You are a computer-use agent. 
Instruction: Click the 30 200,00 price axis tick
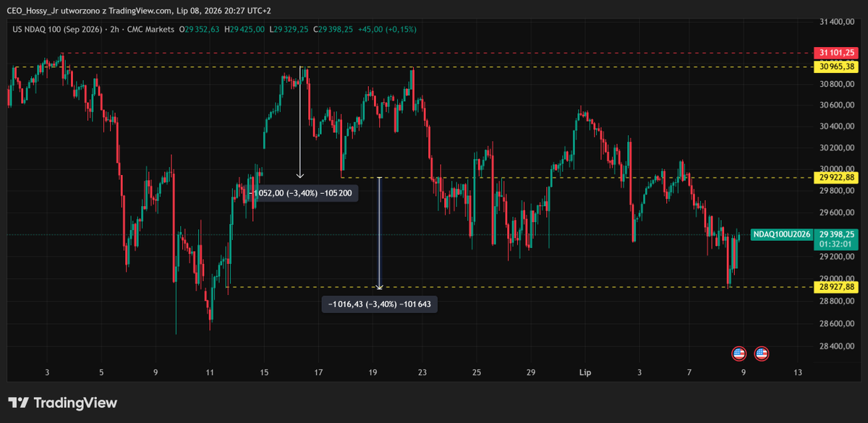pos(838,148)
